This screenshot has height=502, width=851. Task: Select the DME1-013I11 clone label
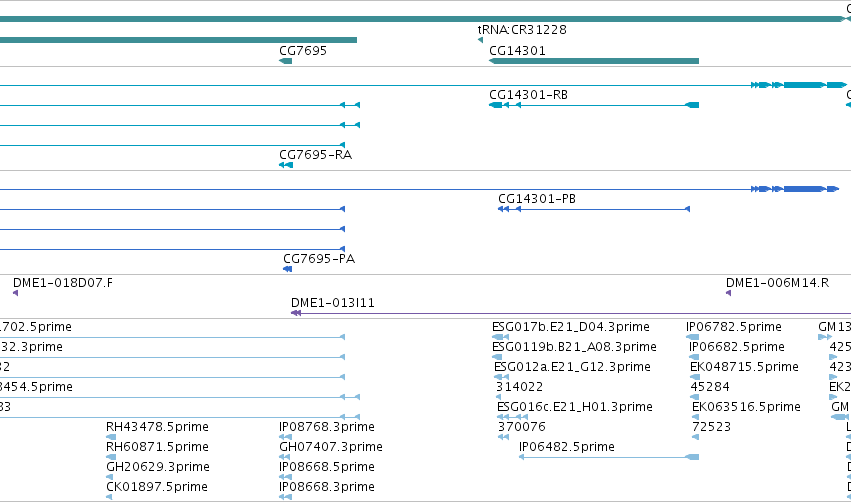(x=333, y=303)
